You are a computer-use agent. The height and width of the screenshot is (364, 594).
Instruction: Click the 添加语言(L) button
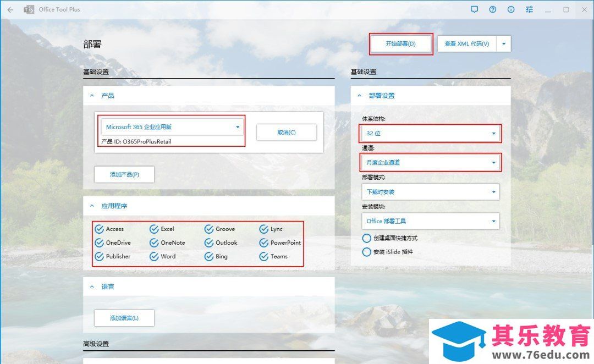(124, 318)
